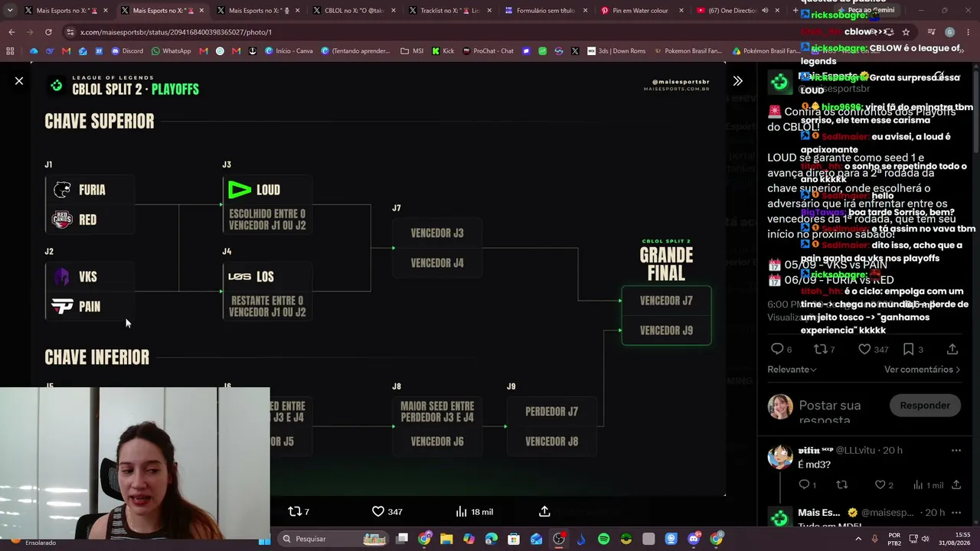The image size is (980, 551).
Task: Open the WhatsApp bookmark
Action: (x=171, y=51)
